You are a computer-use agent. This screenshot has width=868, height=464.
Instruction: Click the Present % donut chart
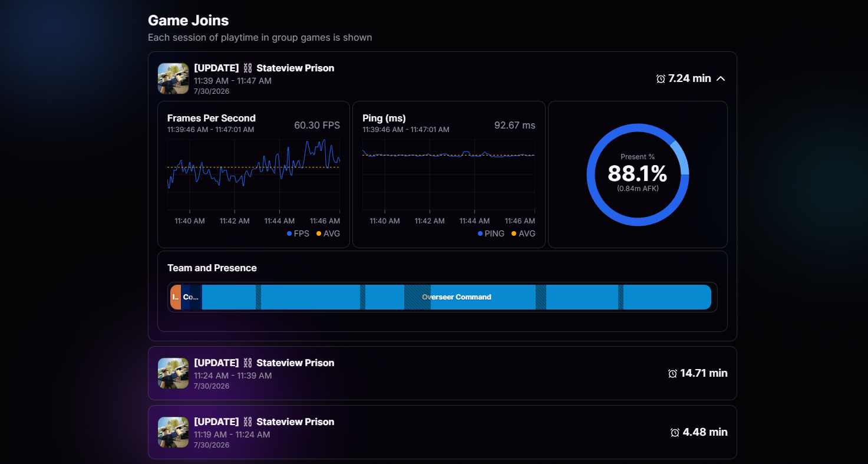pyautogui.click(x=638, y=175)
